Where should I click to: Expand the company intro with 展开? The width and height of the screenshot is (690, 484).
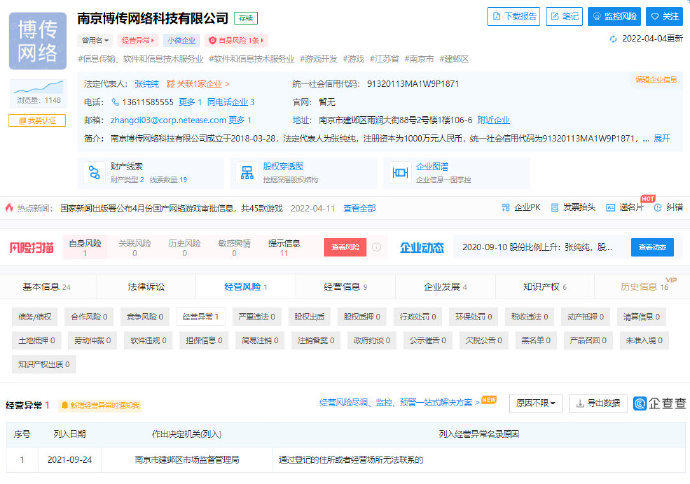click(x=661, y=138)
